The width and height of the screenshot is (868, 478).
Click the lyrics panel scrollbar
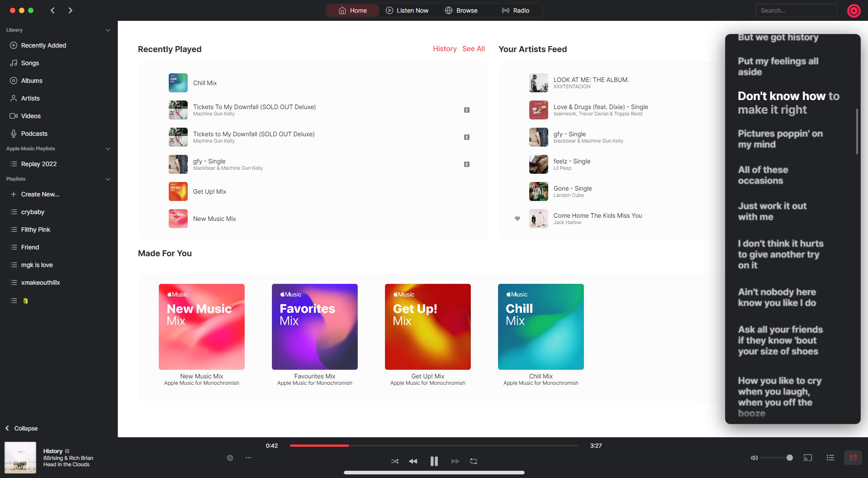[x=857, y=131]
